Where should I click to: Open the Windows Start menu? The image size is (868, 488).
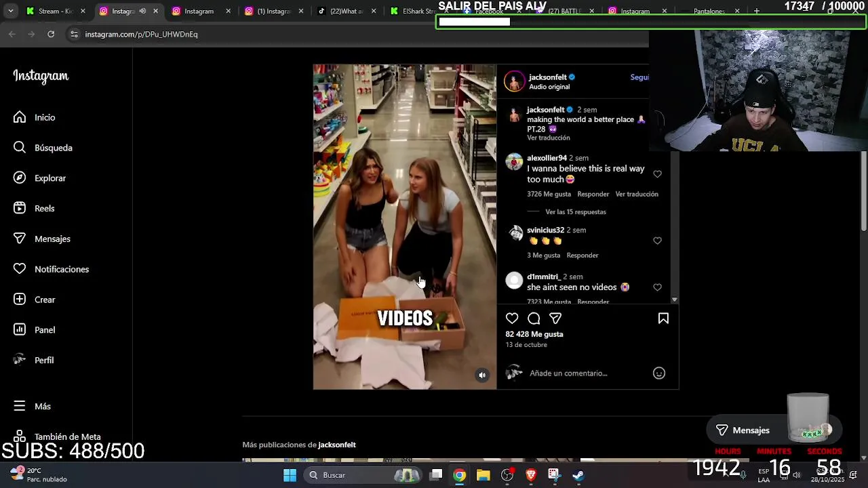[x=290, y=475]
